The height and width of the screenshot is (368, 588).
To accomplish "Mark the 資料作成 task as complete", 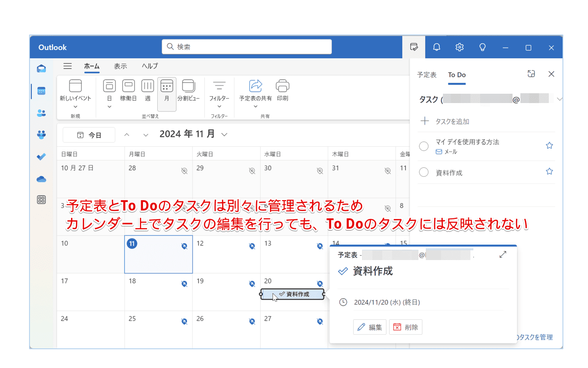I will pyautogui.click(x=423, y=172).
